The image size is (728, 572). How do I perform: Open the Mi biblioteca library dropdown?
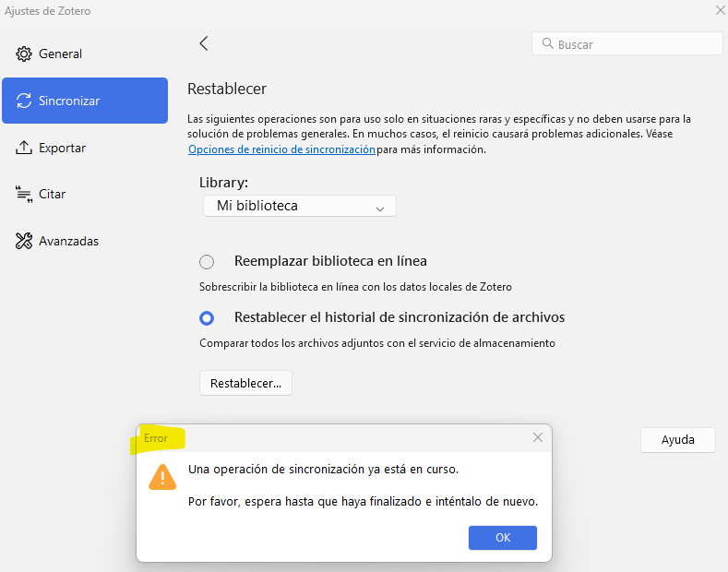pos(300,206)
